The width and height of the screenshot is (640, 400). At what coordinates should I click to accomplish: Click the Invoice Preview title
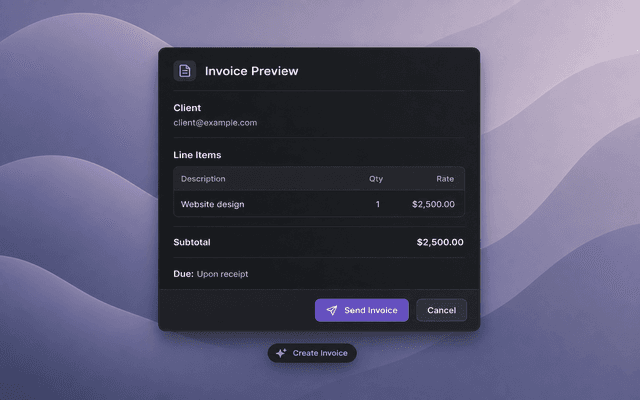pyautogui.click(x=251, y=71)
